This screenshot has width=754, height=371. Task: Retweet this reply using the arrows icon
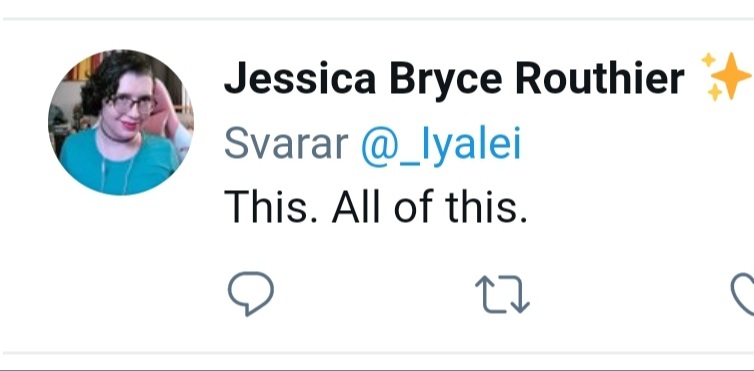(502, 294)
